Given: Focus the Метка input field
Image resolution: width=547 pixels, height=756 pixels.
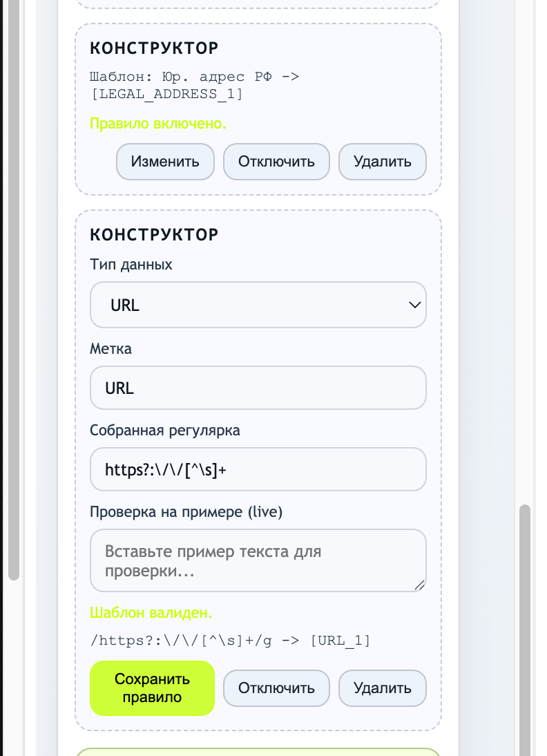Looking at the screenshot, I should [x=258, y=388].
